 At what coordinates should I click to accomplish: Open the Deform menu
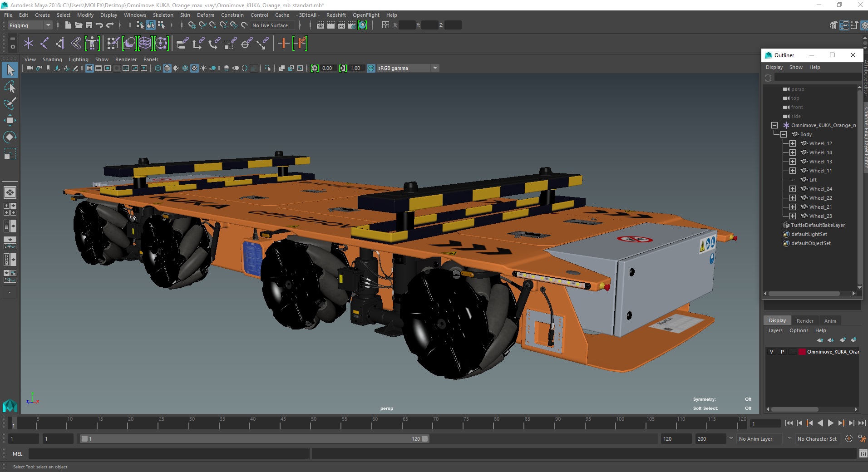[x=206, y=15]
